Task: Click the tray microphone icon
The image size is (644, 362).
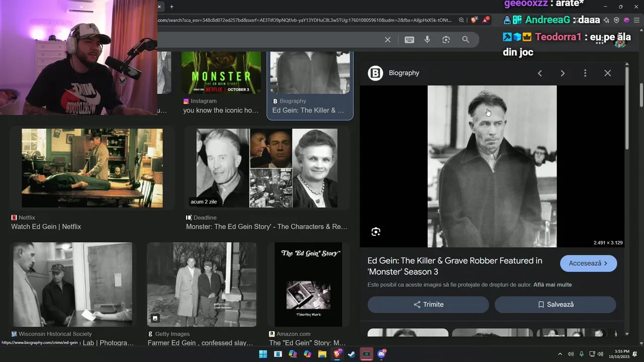Action: click(x=581, y=354)
